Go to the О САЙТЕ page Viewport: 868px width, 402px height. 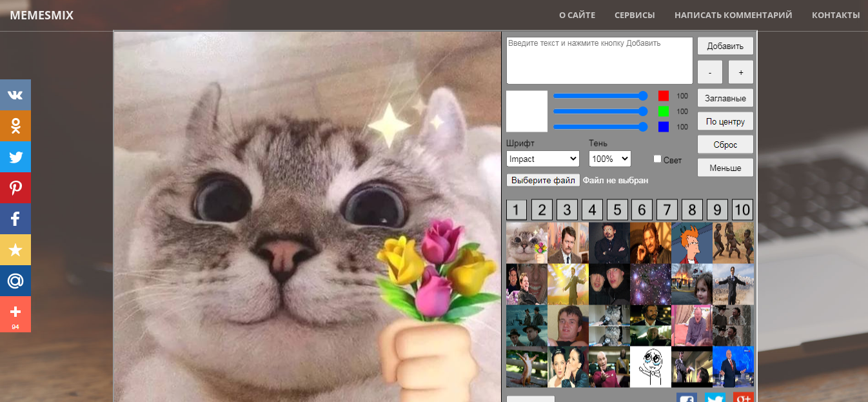[x=577, y=15]
